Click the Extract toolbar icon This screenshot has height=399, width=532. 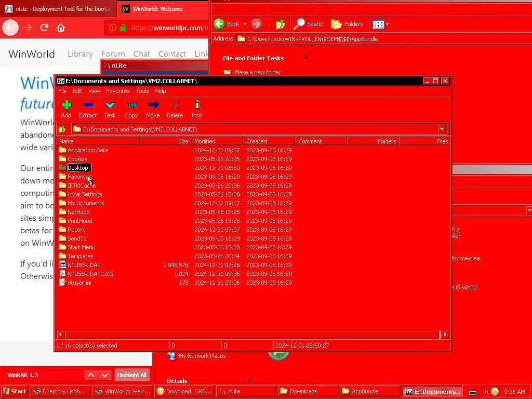pyautogui.click(x=87, y=109)
